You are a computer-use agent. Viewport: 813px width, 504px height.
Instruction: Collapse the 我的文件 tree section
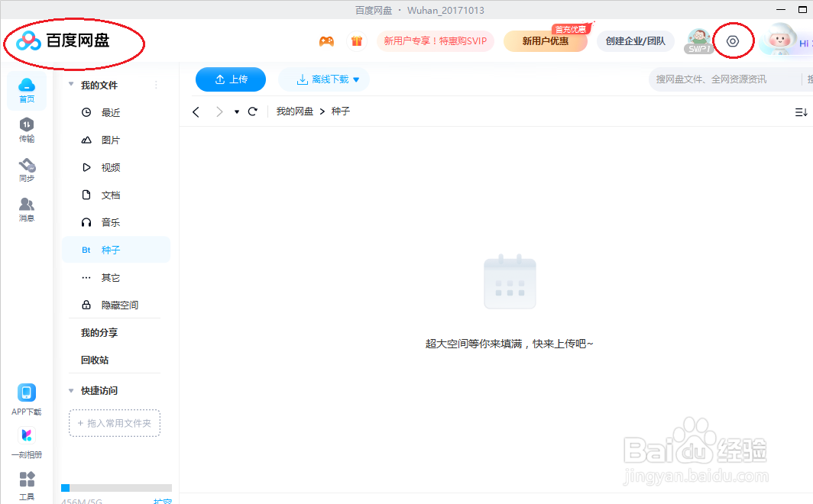point(71,85)
